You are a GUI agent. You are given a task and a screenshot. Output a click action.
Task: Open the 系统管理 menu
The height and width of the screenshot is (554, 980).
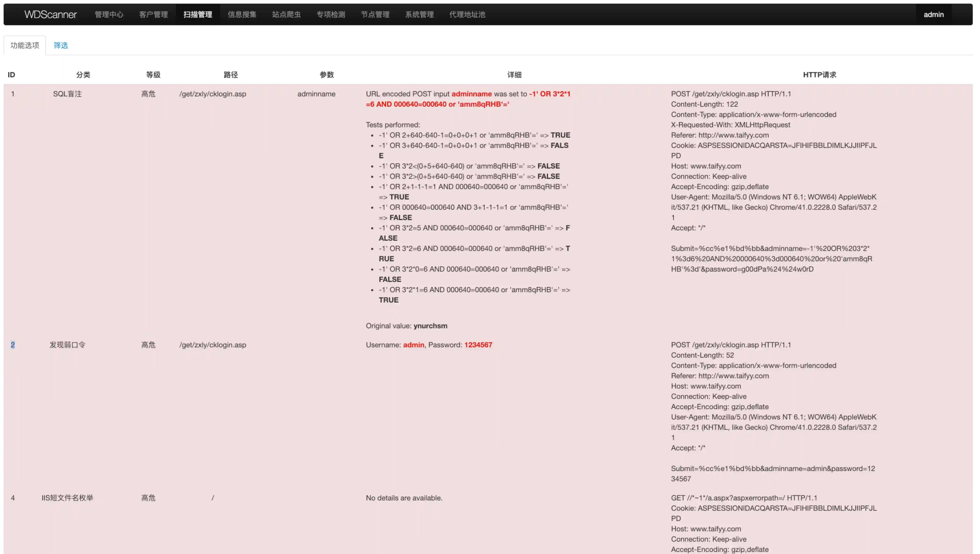pos(419,14)
